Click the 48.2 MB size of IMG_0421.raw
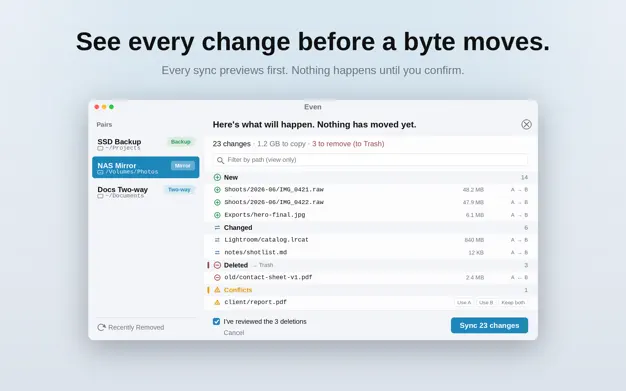The width and height of the screenshot is (626, 391). tap(473, 190)
